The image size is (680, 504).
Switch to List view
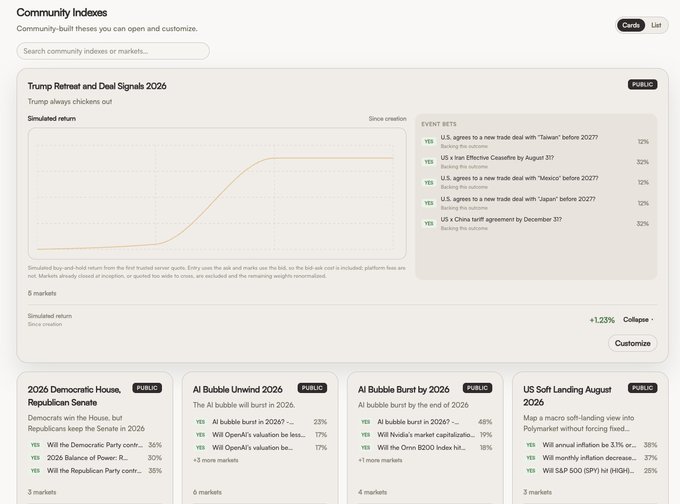656,25
